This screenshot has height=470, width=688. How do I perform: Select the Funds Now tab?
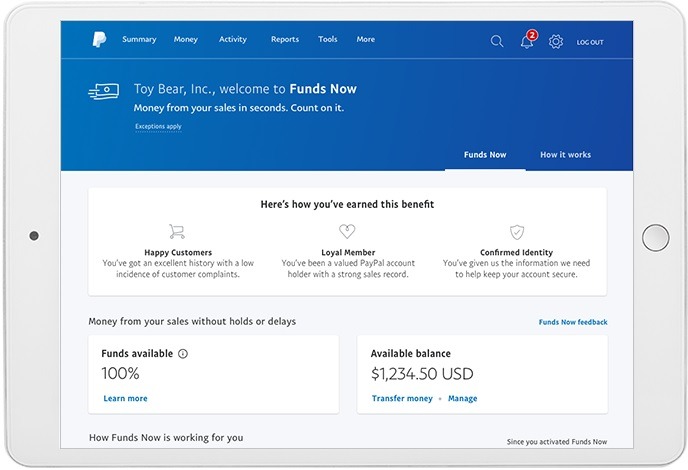485,155
